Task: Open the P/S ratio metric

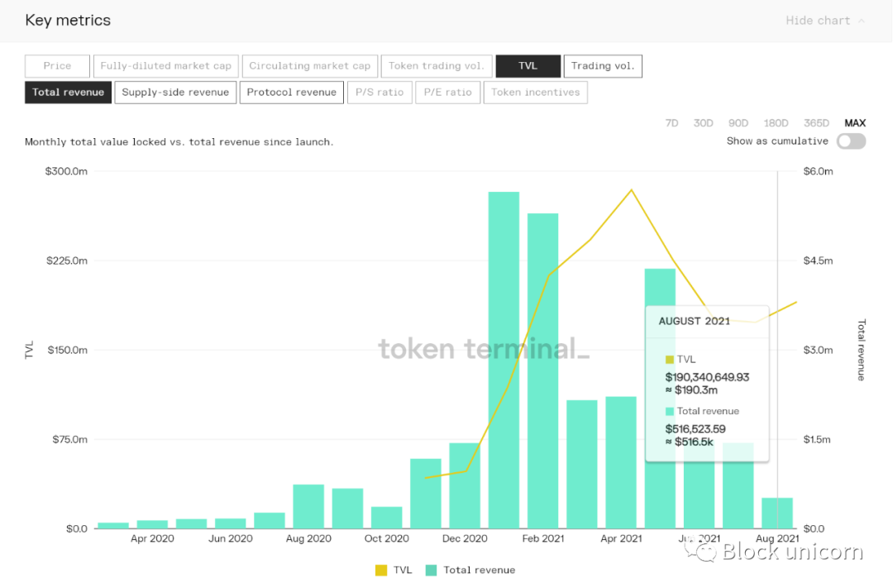Action: (380, 92)
